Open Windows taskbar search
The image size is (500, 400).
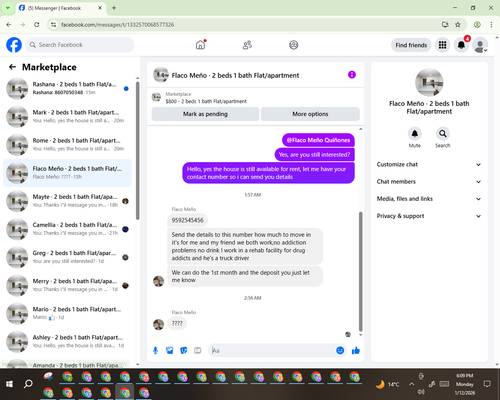28,384
